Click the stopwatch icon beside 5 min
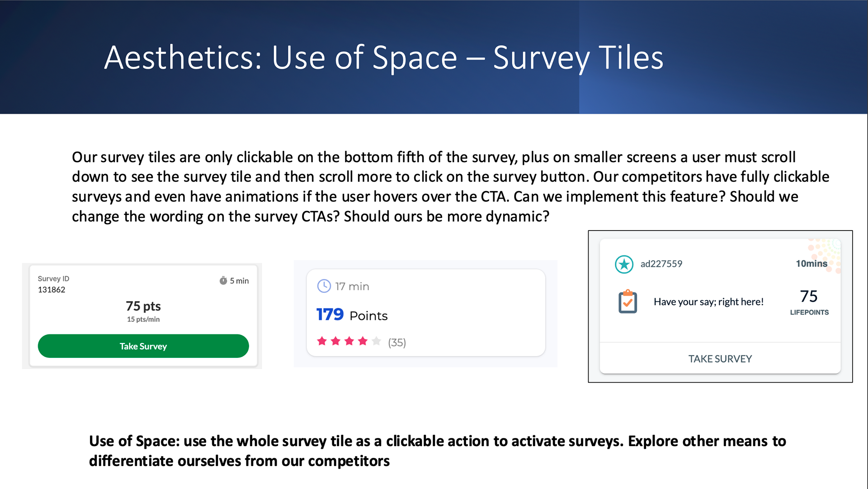The width and height of the screenshot is (868, 489). [x=223, y=281]
